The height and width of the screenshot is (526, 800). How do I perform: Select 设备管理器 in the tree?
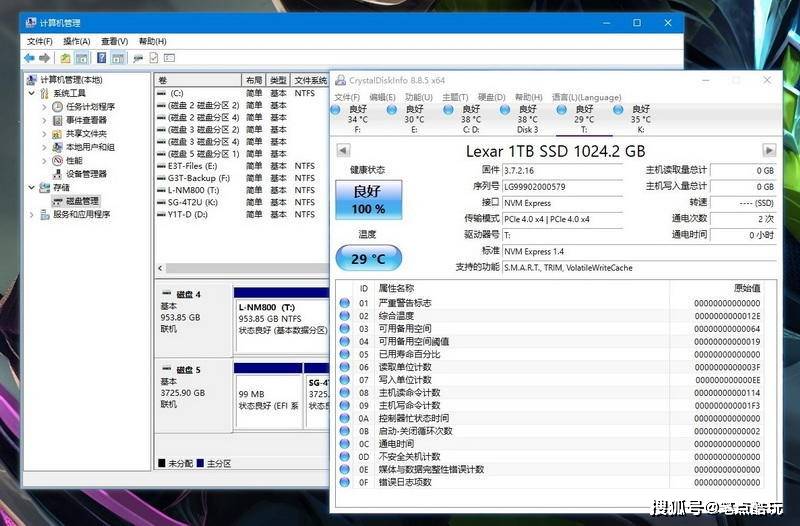[x=86, y=174]
